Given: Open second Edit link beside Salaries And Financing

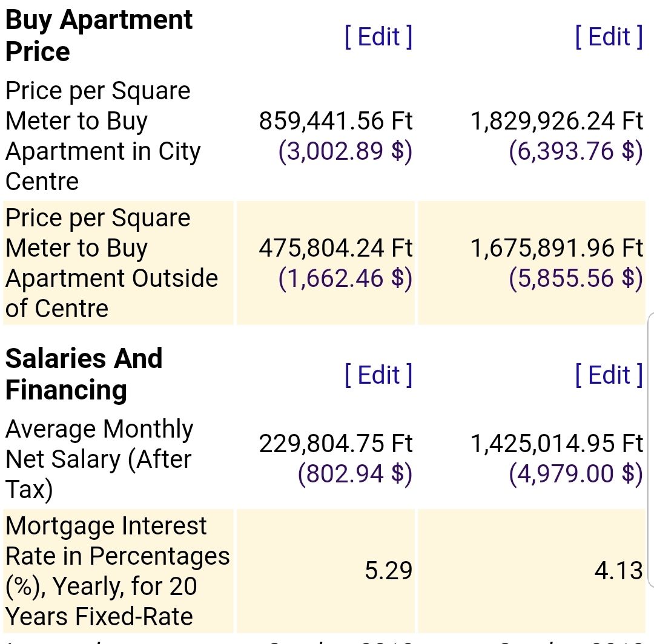Looking at the screenshot, I should coord(609,375).
